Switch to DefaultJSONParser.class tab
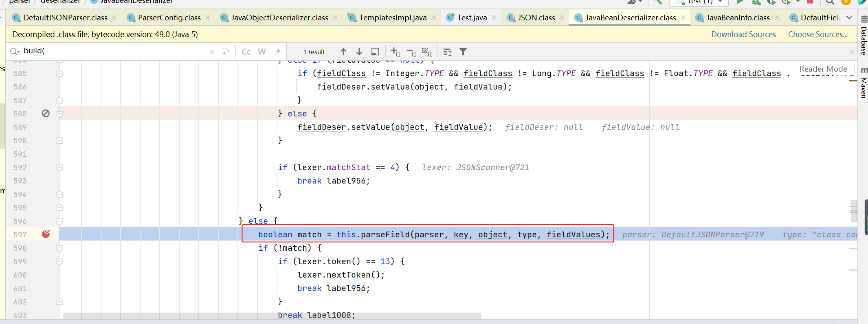This screenshot has height=324, width=868. [x=65, y=18]
